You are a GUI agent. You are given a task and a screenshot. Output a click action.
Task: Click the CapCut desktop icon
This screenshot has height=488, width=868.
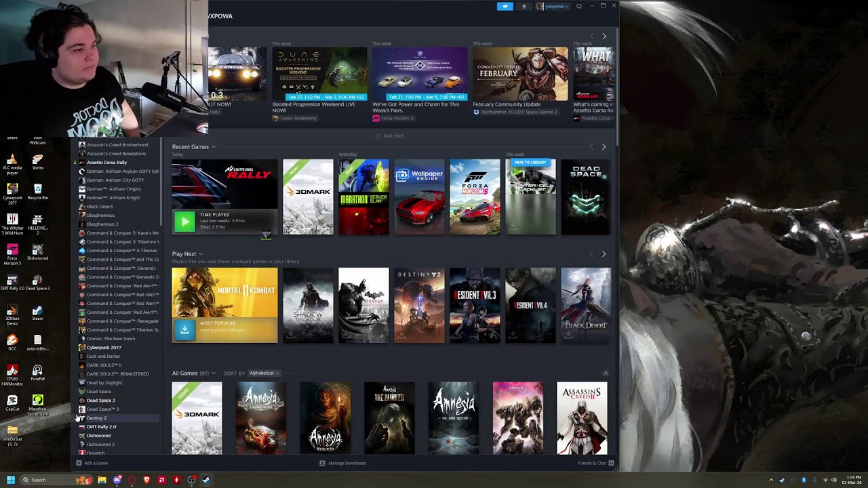click(x=12, y=403)
